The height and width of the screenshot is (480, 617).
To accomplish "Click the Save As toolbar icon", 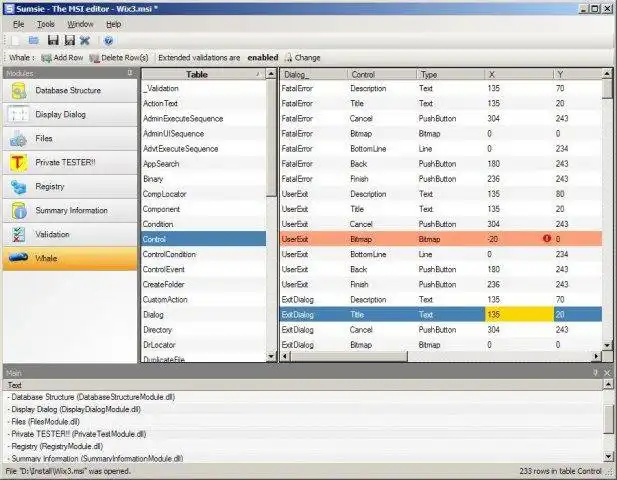I will point(69,40).
